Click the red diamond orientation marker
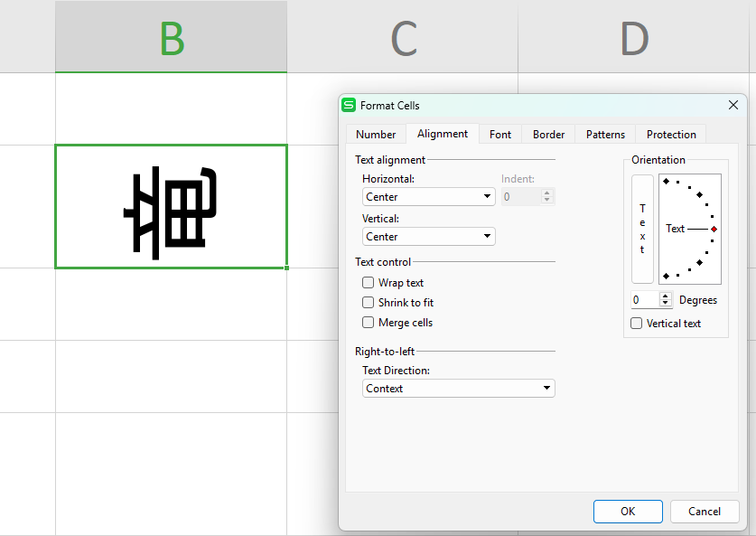 click(x=714, y=229)
